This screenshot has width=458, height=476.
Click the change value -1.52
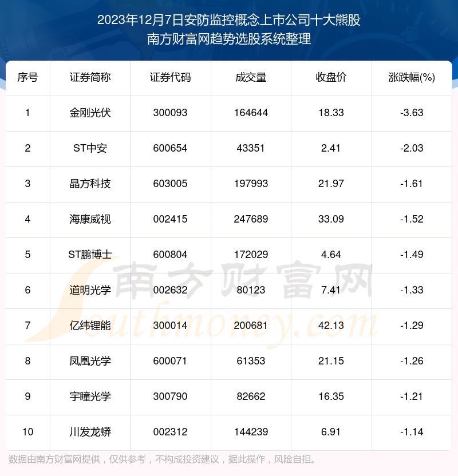pyautogui.click(x=412, y=219)
